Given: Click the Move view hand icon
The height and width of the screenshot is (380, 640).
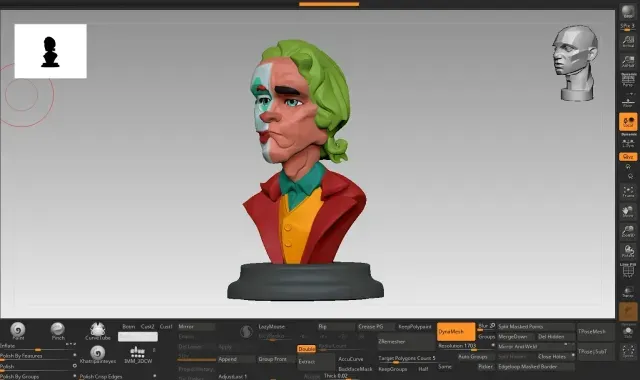Looking at the screenshot, I should pos(628,211).
